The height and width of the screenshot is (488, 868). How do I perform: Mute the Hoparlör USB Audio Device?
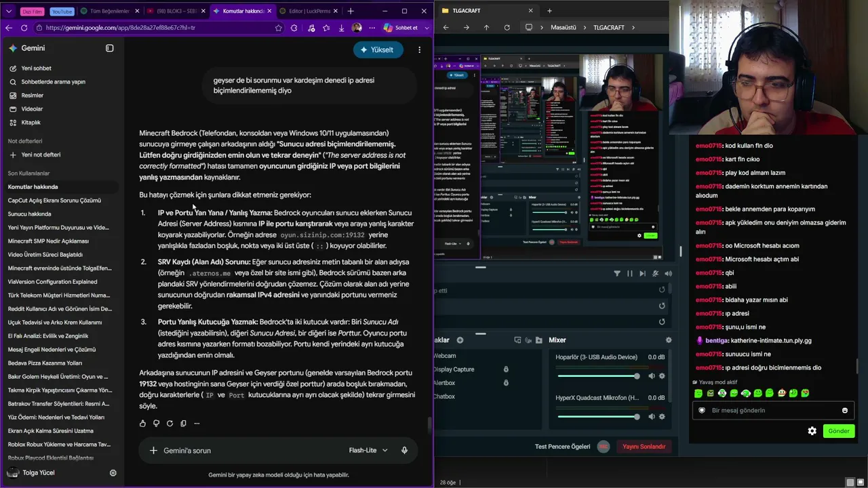tap(652, 376)
